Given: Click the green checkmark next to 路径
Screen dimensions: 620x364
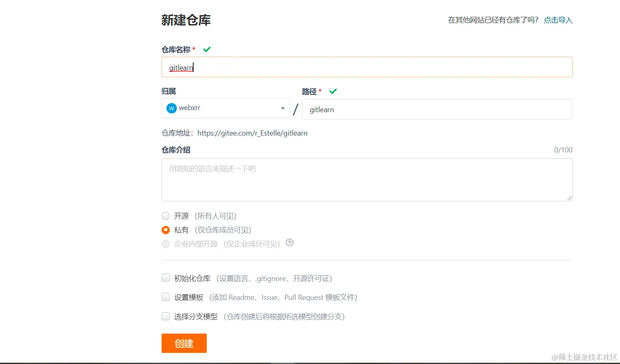Looking at the screenshot, I should pyautogui.click(x=333, y=91).
